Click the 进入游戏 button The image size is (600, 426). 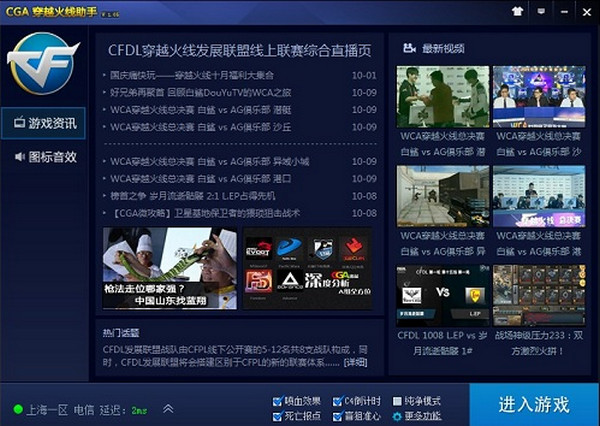click(x=535, y=405)
